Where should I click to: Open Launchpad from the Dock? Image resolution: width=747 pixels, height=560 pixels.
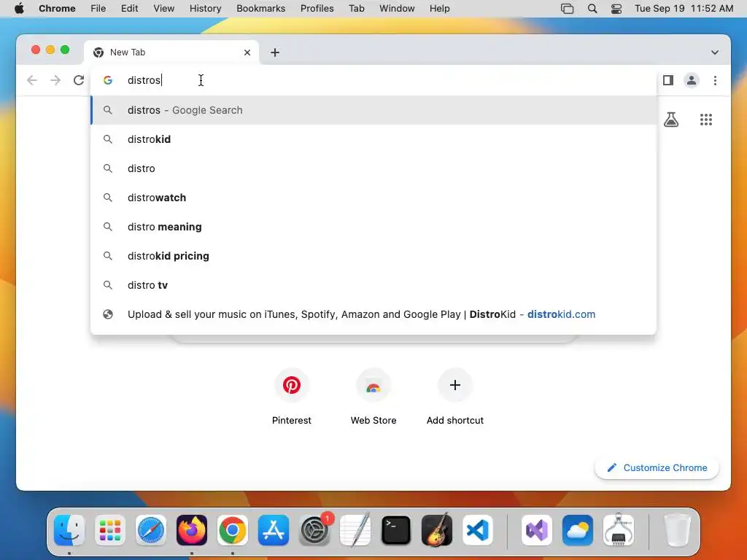point(110,530)
